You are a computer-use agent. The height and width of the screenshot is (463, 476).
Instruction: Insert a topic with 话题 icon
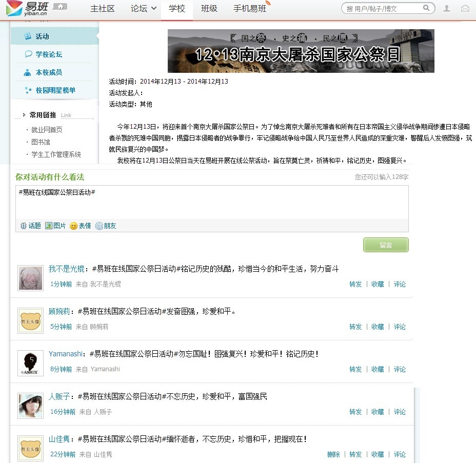(x=30, y=226)
